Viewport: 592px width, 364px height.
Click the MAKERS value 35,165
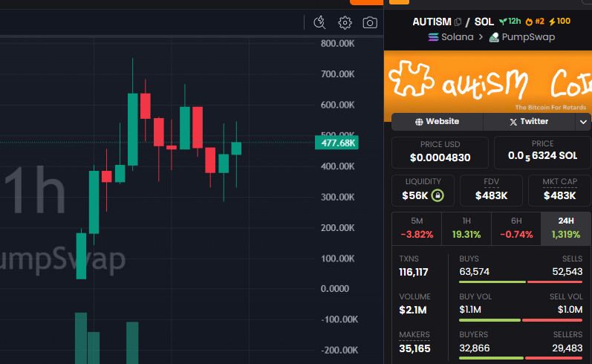tap(414, 348)
